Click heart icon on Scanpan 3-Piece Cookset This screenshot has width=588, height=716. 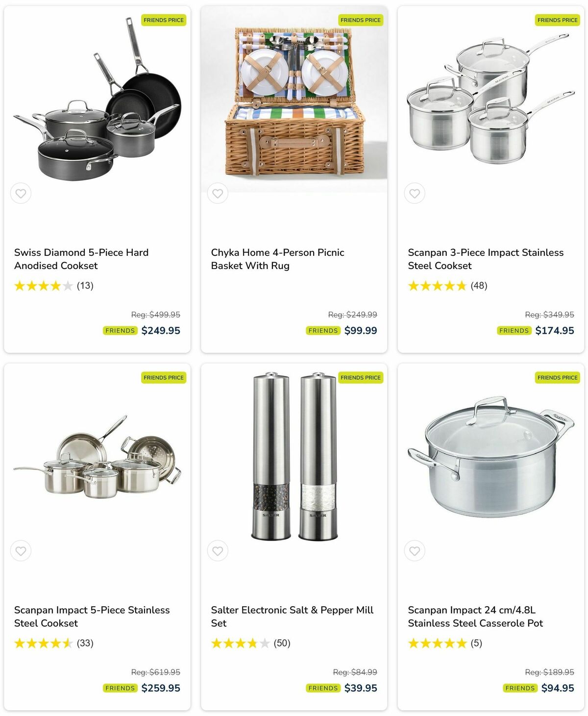[415, 193]
